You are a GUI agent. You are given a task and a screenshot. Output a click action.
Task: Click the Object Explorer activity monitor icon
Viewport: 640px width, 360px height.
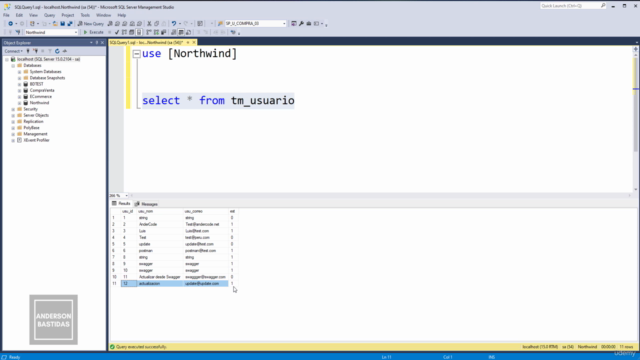click(64, 51)
